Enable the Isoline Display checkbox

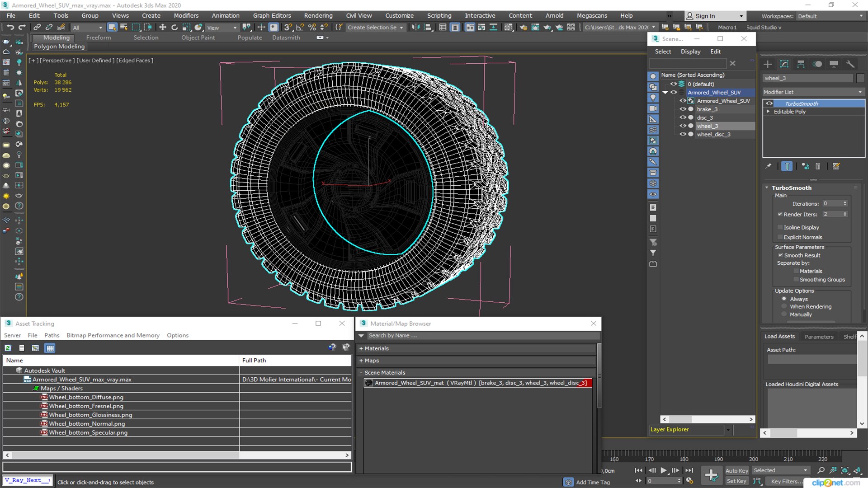(x=780, y=227)
